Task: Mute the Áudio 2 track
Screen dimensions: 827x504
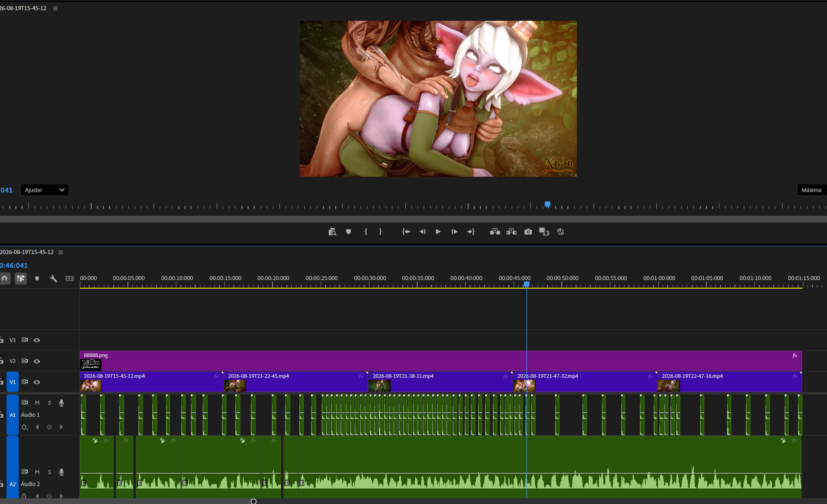Action: coord(37,472)
